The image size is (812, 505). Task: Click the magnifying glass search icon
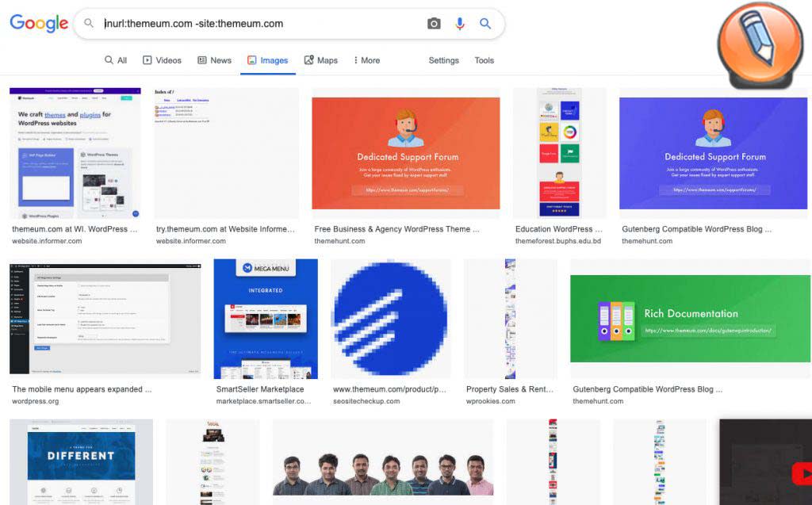[485, 24]
